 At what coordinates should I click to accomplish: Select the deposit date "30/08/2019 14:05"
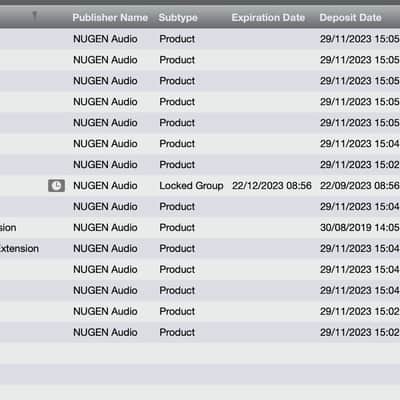pyautogui.click(x=360, y=228)
